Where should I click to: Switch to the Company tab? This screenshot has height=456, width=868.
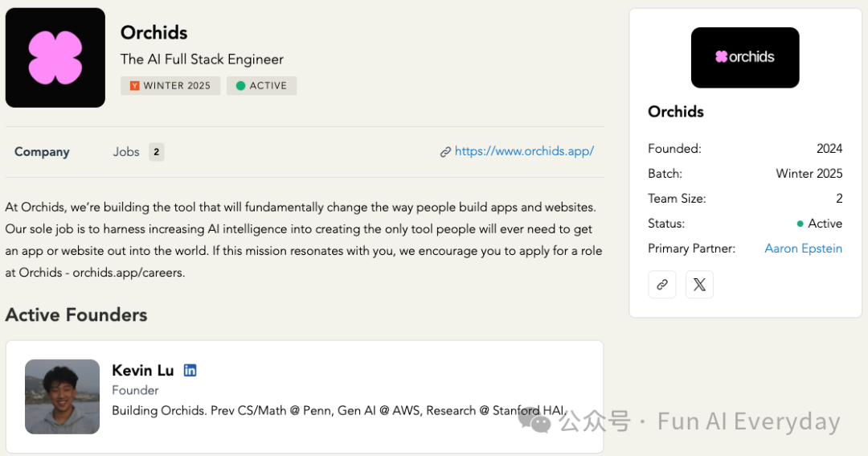[x=42, y=152]
